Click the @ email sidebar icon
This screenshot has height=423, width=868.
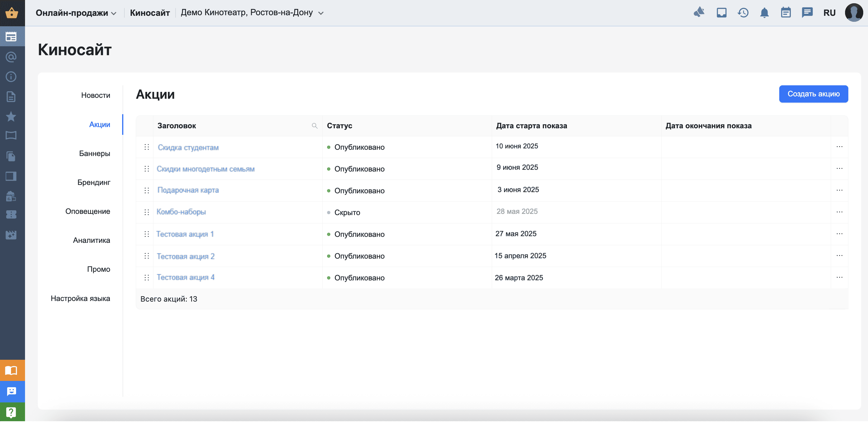point(11,57)
